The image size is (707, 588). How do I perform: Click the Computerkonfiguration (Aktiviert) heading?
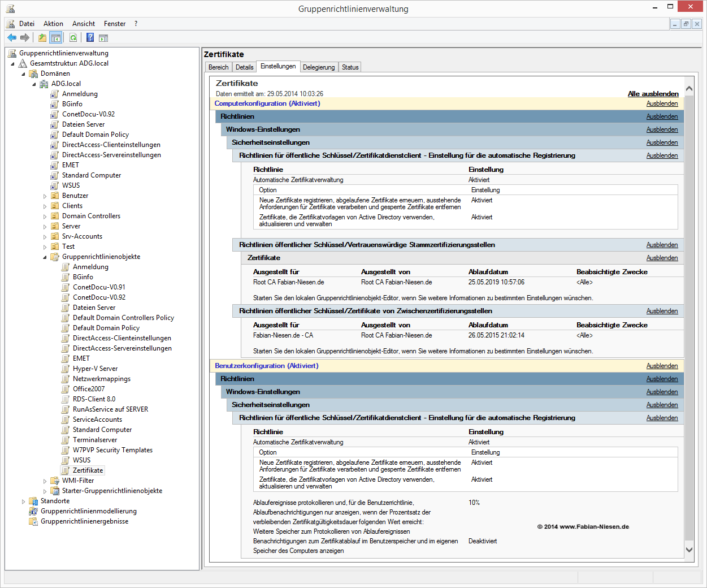267,103
